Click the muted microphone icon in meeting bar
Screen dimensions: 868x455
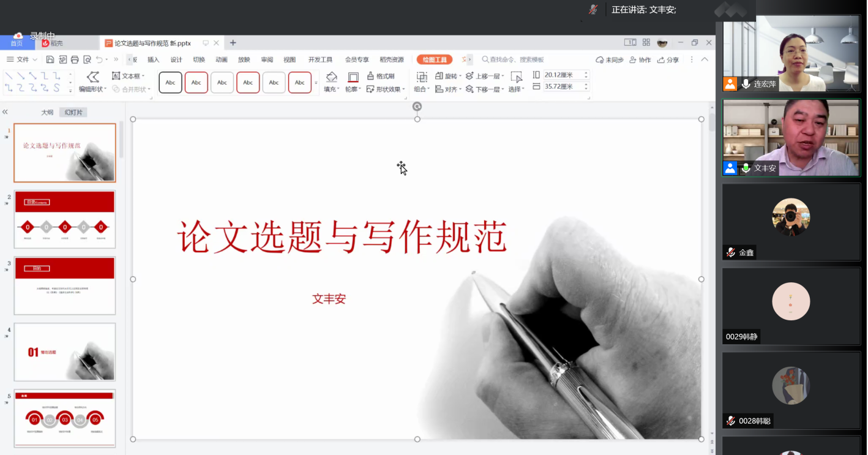[x=593, y=10]
